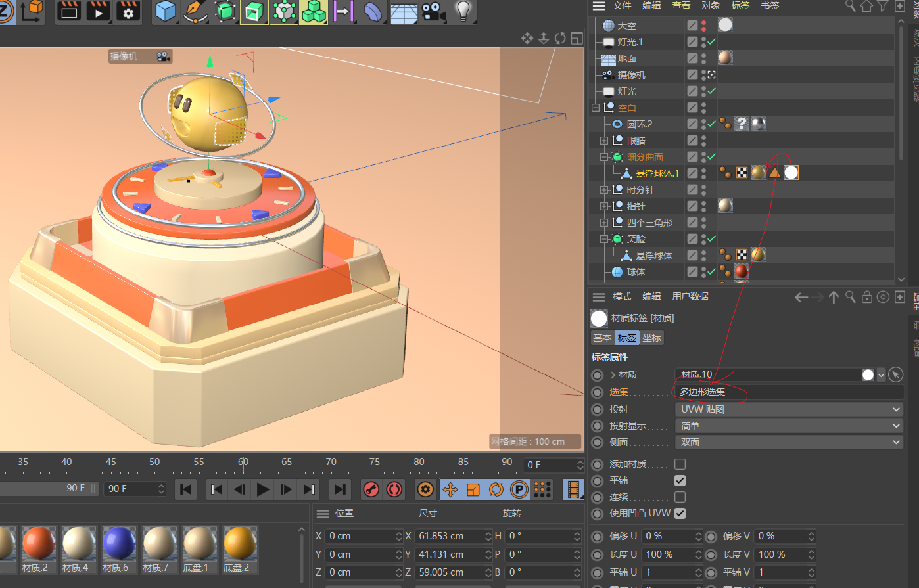This screenshot has height=588, width=919.
Task: Click the 选集 input field
Action: (789, 392)
